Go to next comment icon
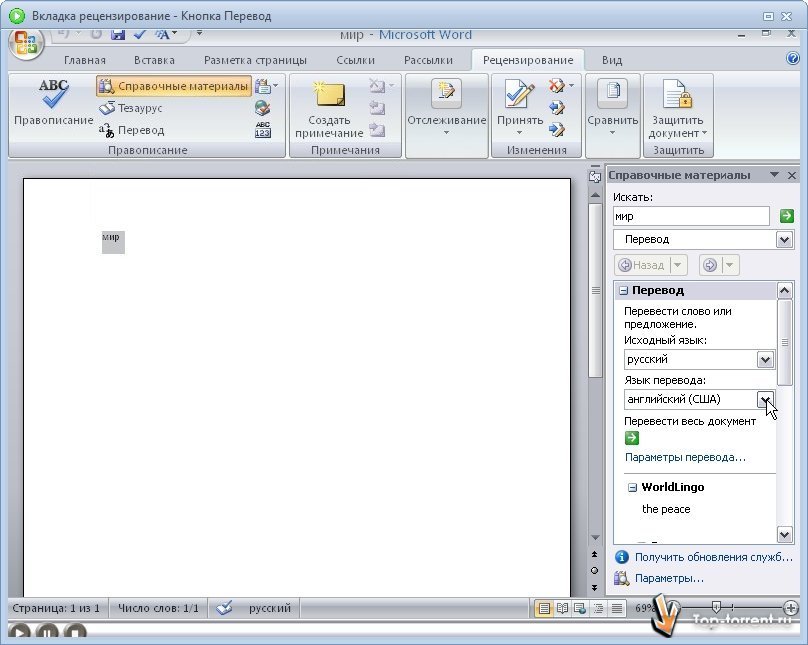The image size is (808, 645). pos(377,130)
